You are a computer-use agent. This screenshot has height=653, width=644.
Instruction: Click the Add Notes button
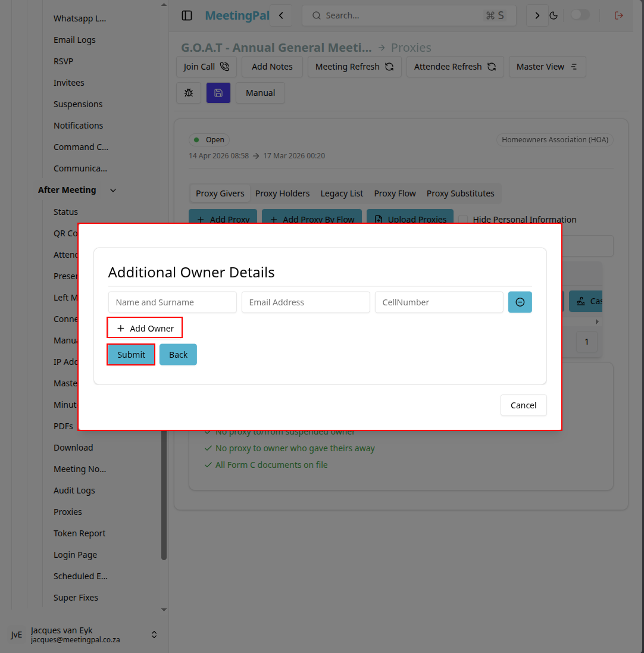tap(272, 67)
